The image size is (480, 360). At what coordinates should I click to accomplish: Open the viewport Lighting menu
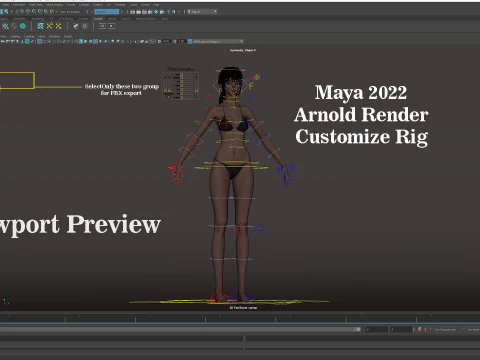pos(29,36)
